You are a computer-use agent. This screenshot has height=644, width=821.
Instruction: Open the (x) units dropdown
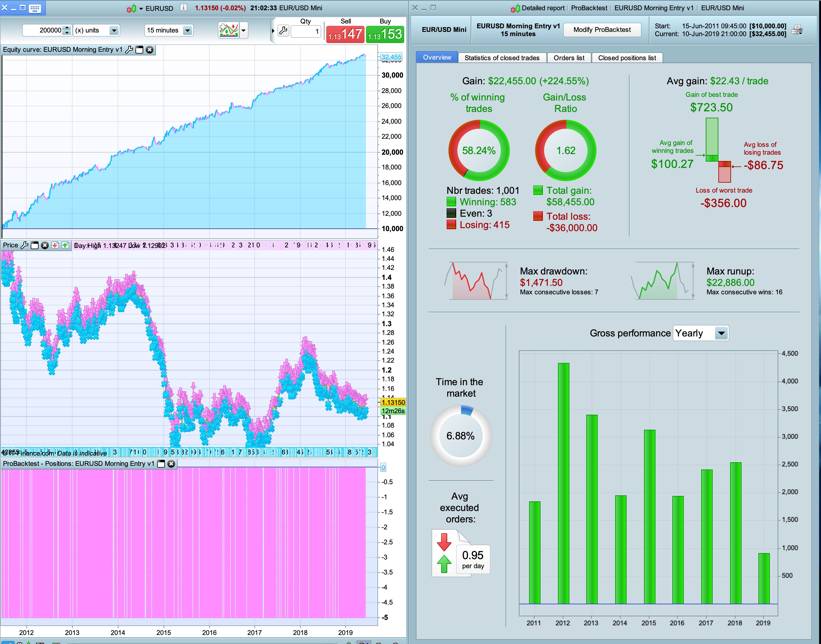[x=114, y=30]
